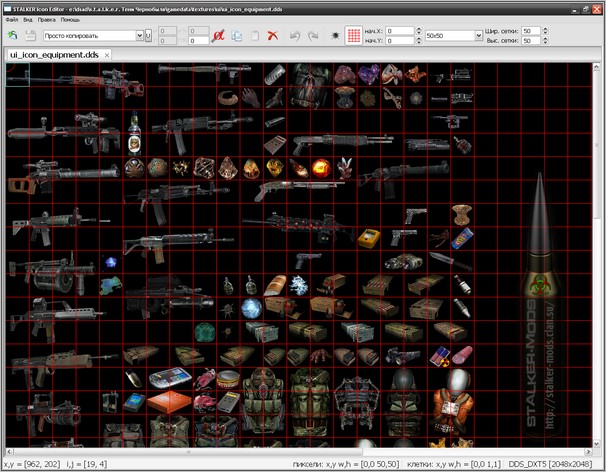Click the нач.Y input field

pyautogui.click(x=400, y=41)
